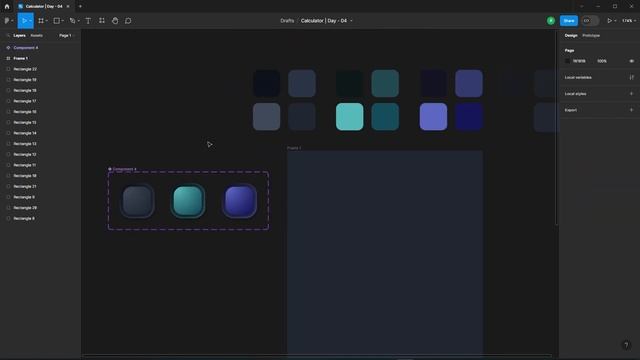Switch to the Assets tab
The image size is (640, 360).
[x=36, y=36]
